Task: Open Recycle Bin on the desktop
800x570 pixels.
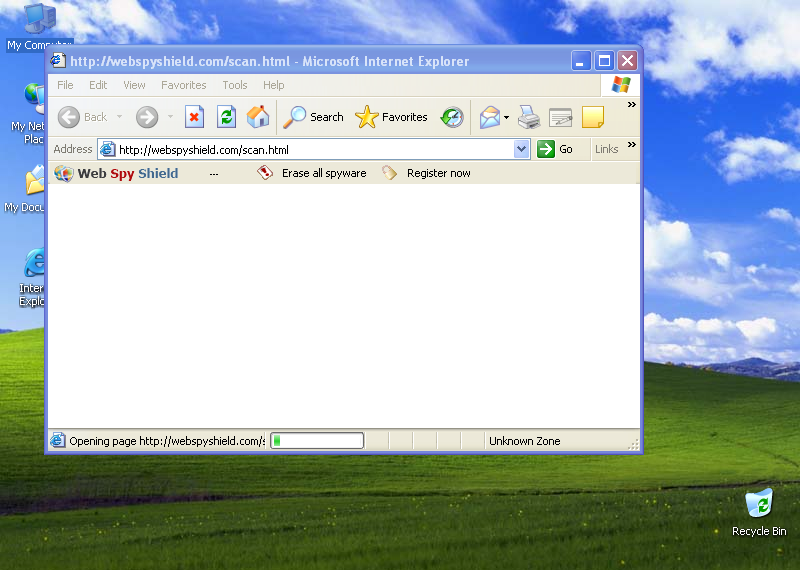Action: pyautogui.click(x=759, y=512)
